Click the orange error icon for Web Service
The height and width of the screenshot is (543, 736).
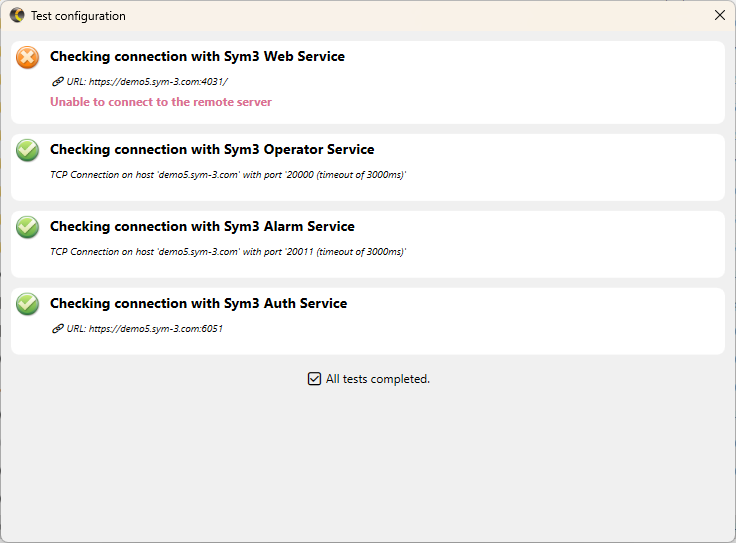point(28,58)
